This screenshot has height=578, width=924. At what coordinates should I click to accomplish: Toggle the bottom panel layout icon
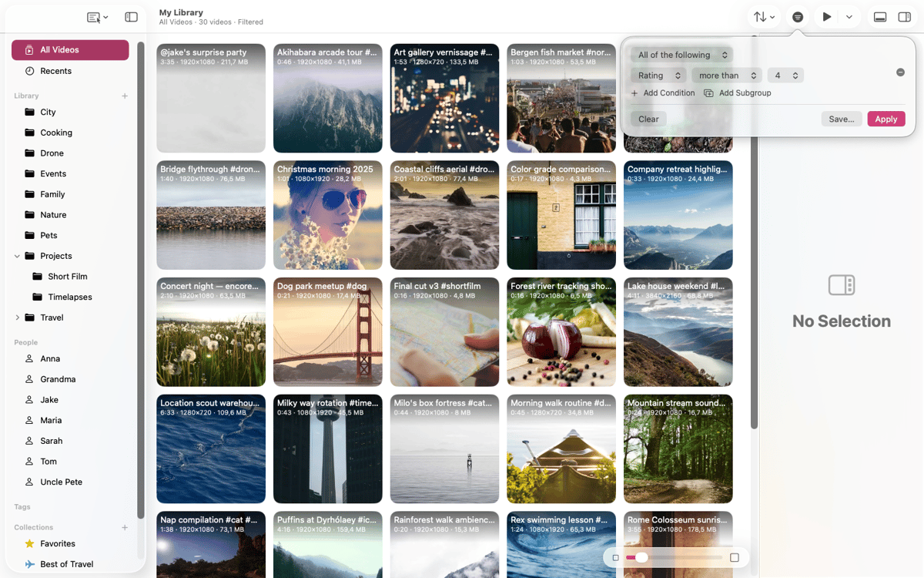[880, 17]
